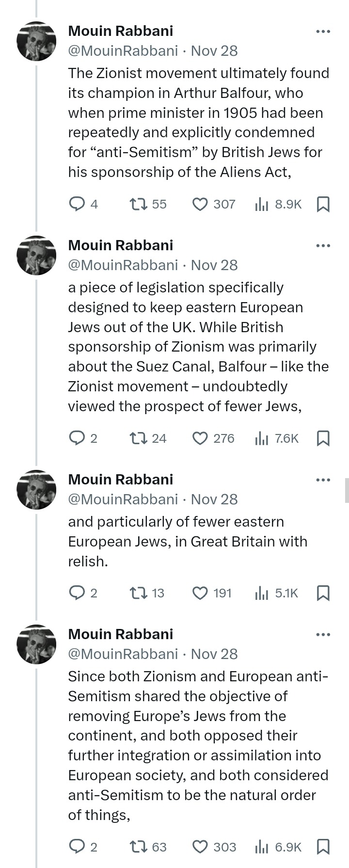Open @MouinRabbani handle on the last tweet
The width and height of the screenshot is (349, 868).
(123, 654)
